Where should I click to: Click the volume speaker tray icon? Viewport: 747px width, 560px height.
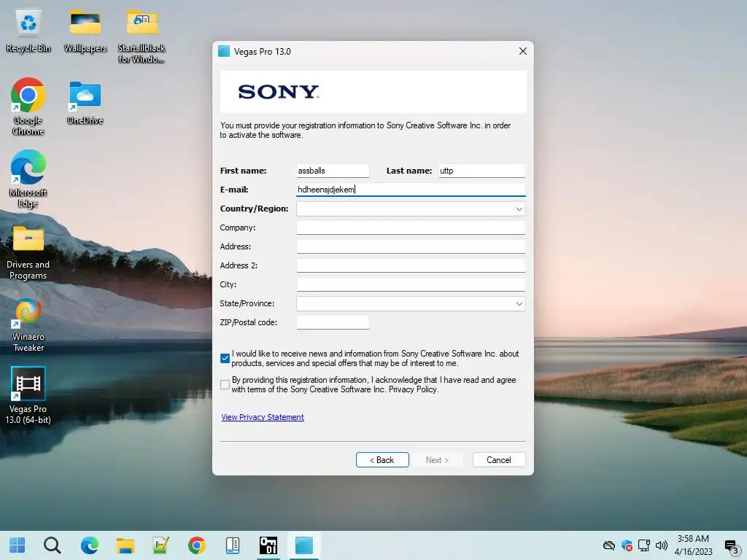coord(662,545)
